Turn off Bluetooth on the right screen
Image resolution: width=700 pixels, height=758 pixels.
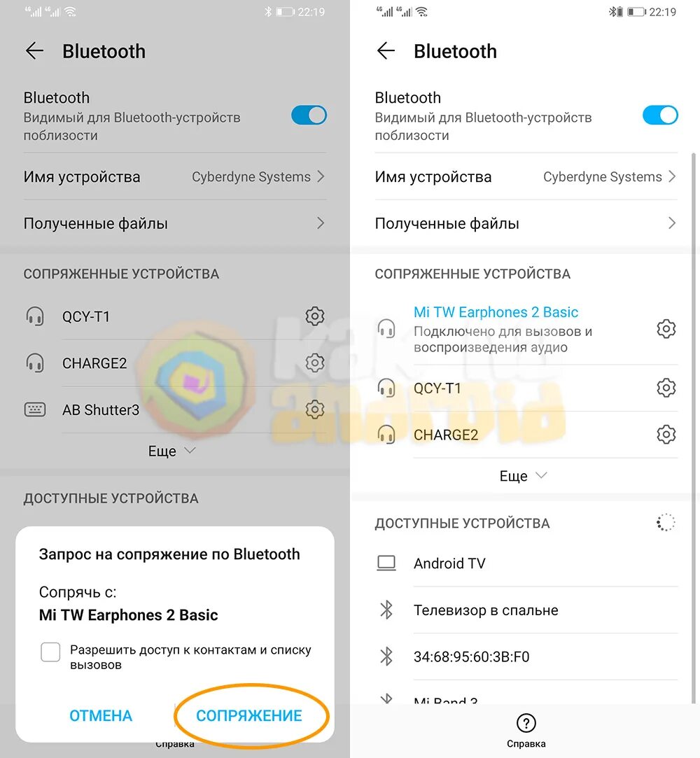pyautogui.click(x=660, y=115)
